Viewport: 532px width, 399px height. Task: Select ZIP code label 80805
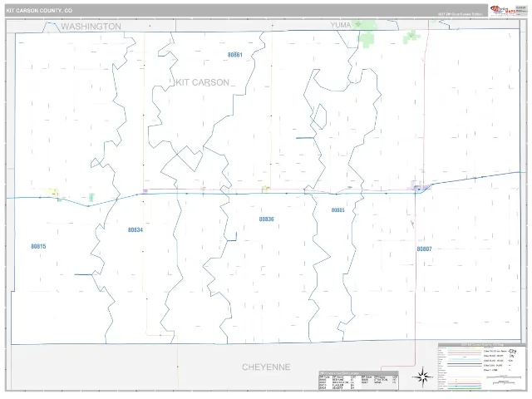click(338, 210)
